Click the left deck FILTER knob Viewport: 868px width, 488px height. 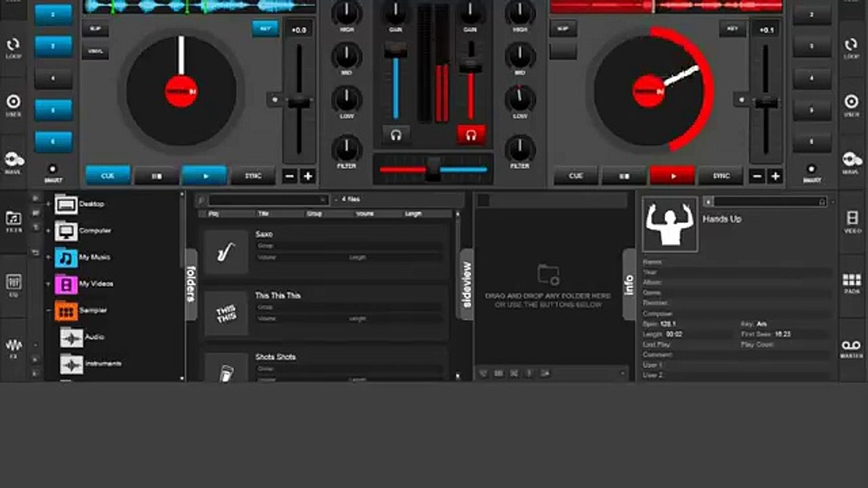pos(347,148)
